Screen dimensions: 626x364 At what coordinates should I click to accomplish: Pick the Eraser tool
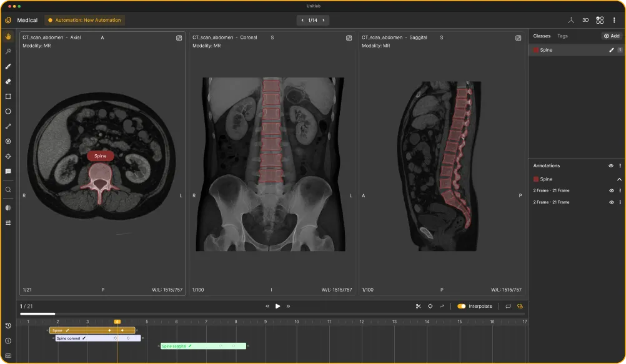click(7, 81)
